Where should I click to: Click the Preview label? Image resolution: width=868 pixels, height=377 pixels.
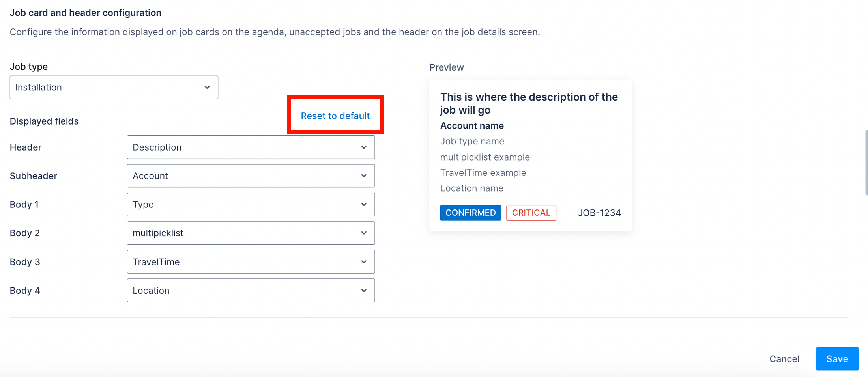pos(447,67)
